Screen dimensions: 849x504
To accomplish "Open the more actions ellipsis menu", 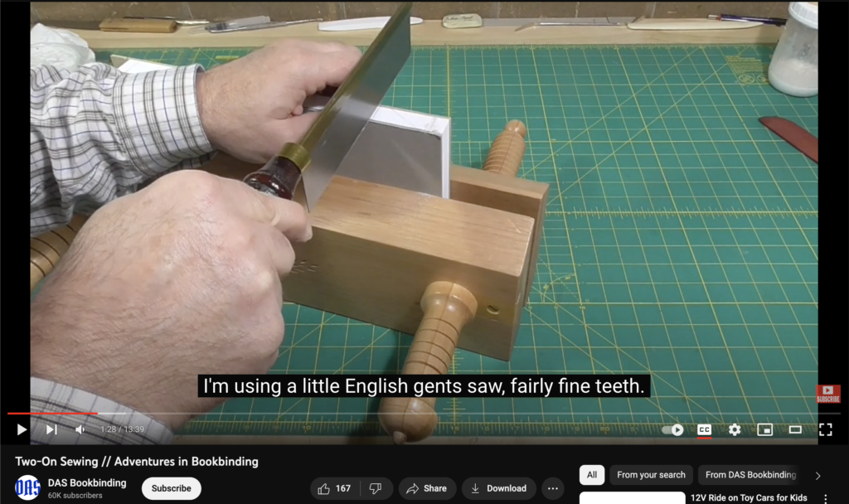I will (x=553, y=489).
